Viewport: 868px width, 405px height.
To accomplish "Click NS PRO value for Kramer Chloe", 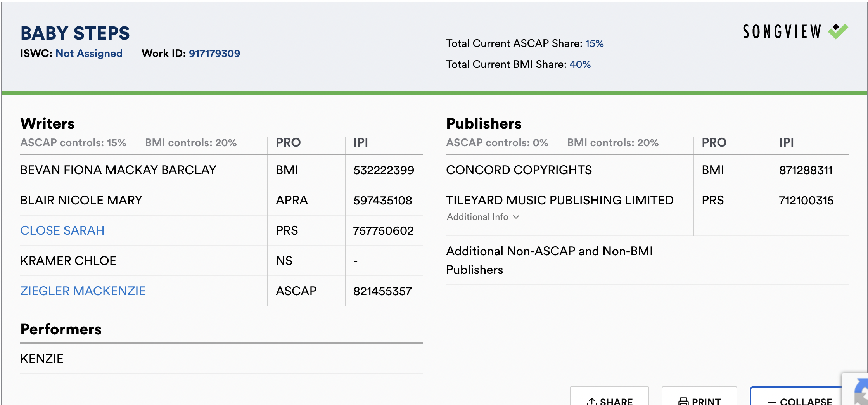I will [x=284, y=261].
